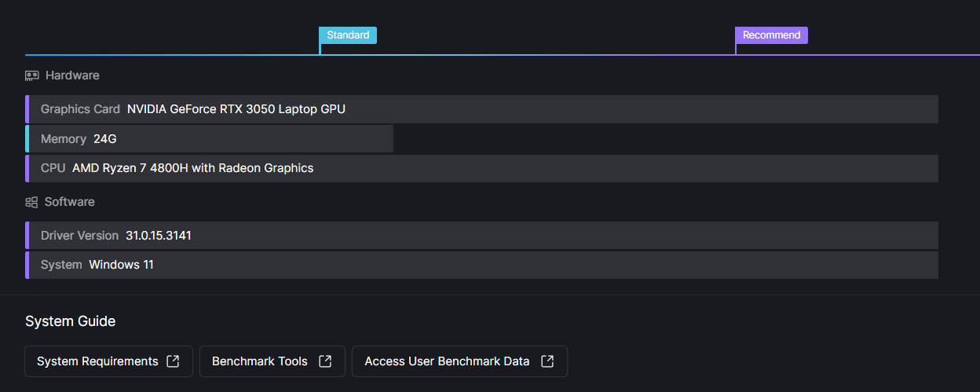Click external-link icon beside System Requirements
Viewport: 980px width, 392px height.
click(173, 361)
